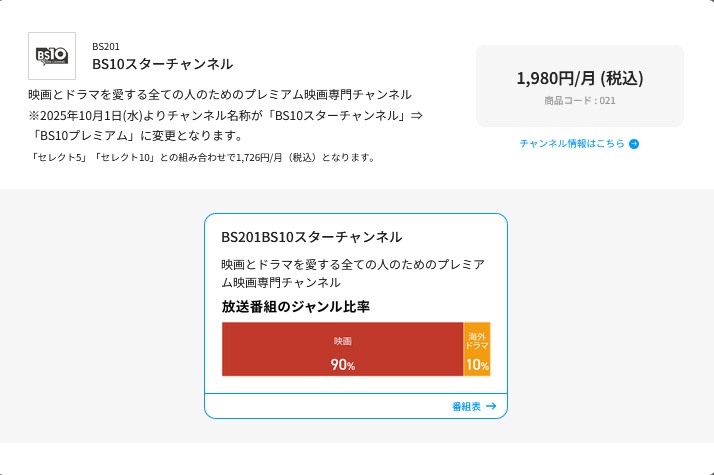Screen dimensions: 714x475
Task: Click the 2025年10月1日 channel rename notice
Action: 226,115
